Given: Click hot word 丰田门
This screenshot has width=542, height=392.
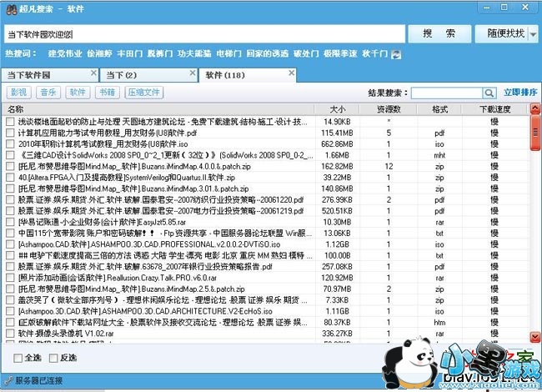Looking at the screenshot, I should click(x=130, y=54).
